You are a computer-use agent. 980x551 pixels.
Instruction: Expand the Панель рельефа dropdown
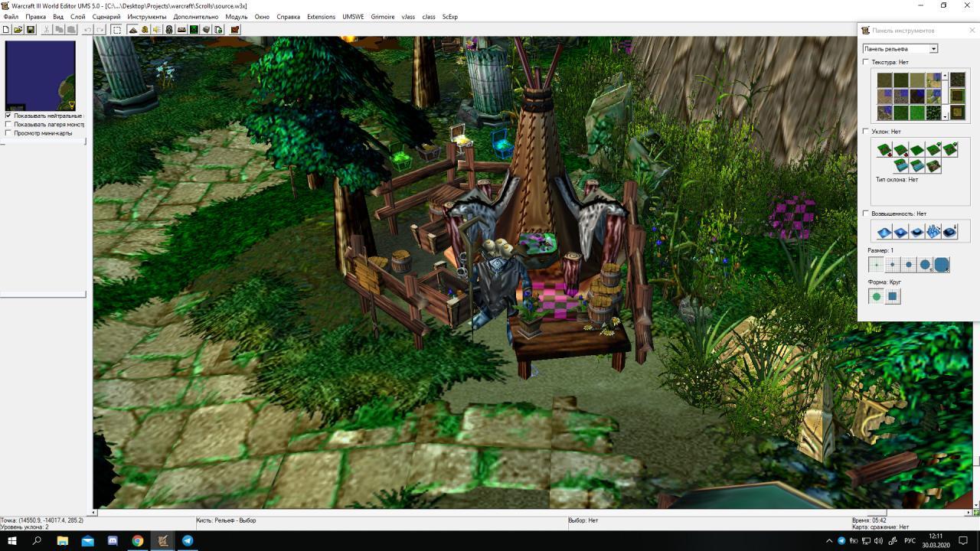point(933,49)
